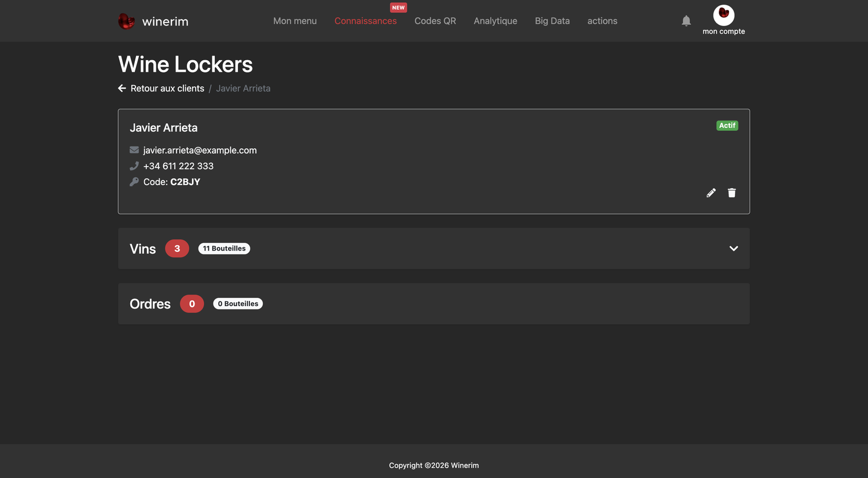Open Codes QR in navigation
Screen dimensions: 868x478
tap(435, 21)
